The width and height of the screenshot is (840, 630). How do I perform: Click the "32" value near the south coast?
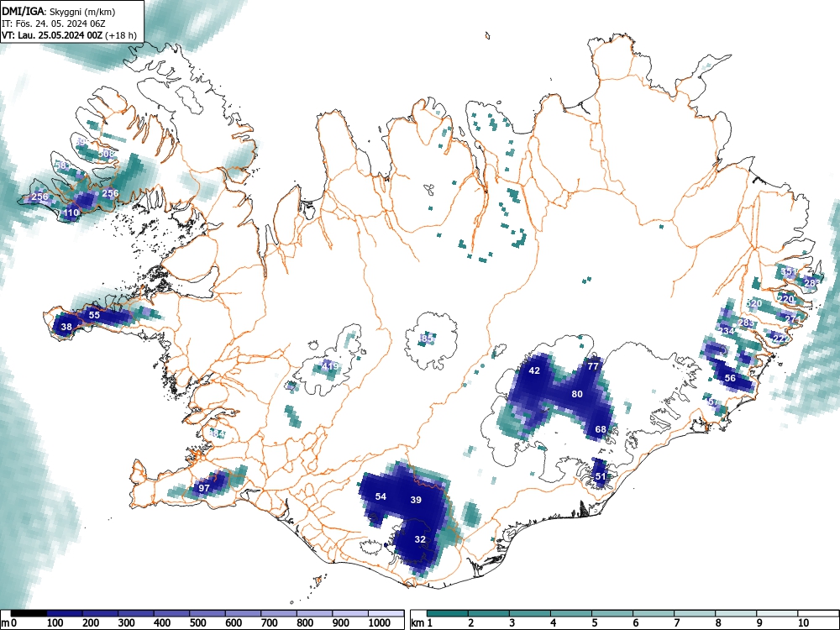click(421, 539)
